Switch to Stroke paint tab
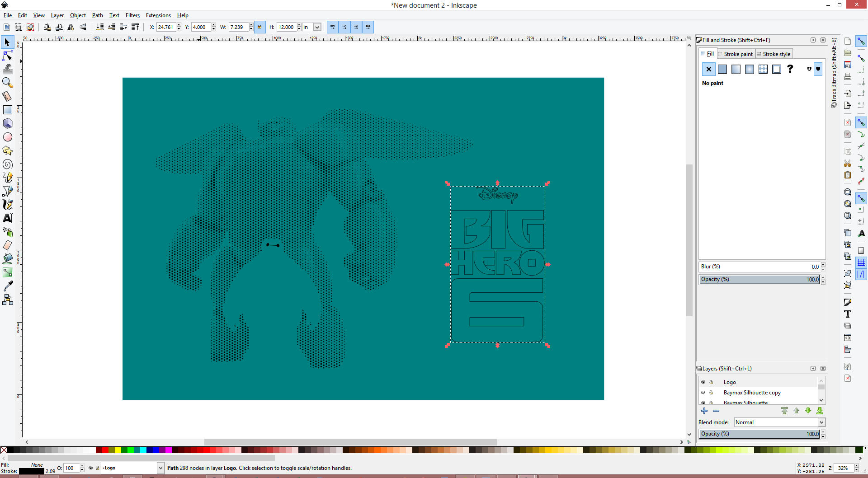868x478 pixels. pos(736,54)
